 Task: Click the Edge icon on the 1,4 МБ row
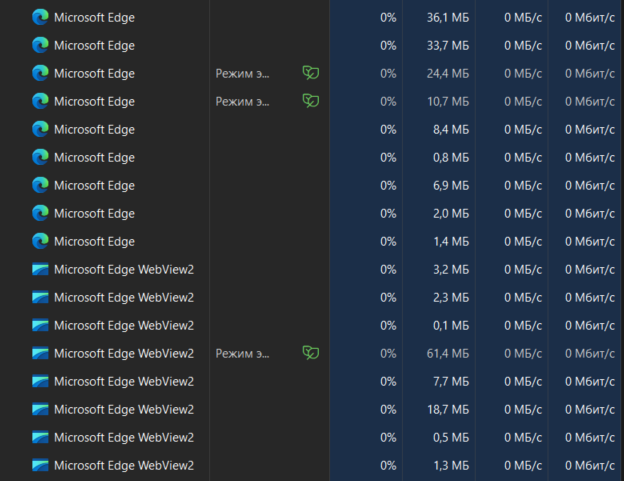[x=40, y=241]
